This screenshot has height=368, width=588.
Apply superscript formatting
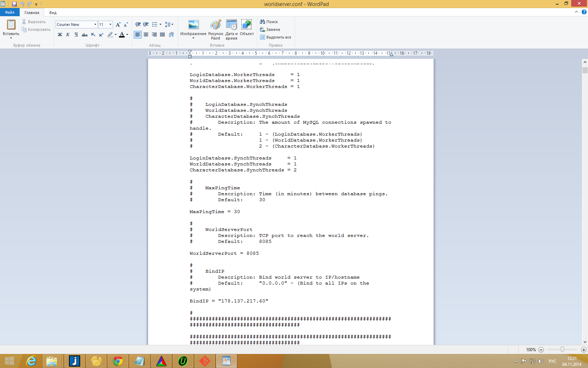tap(101, 35)
